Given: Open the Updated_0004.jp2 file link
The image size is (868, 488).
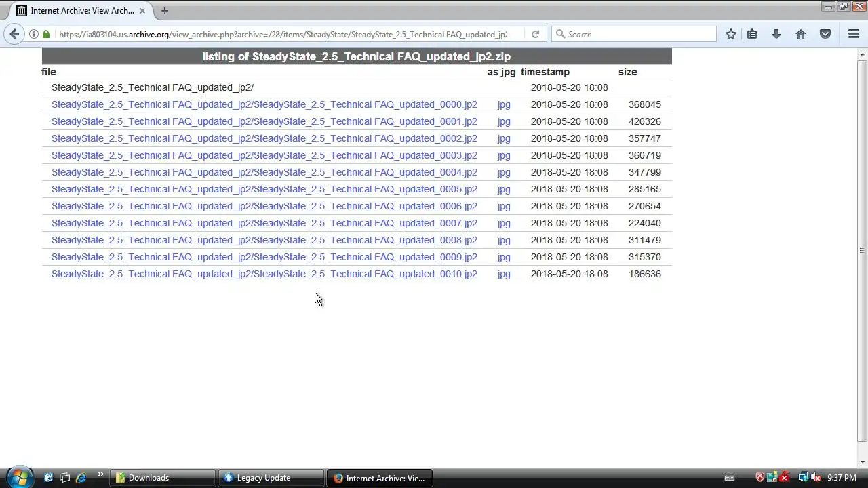Looking at the screenshot, I should click(264, 172).
